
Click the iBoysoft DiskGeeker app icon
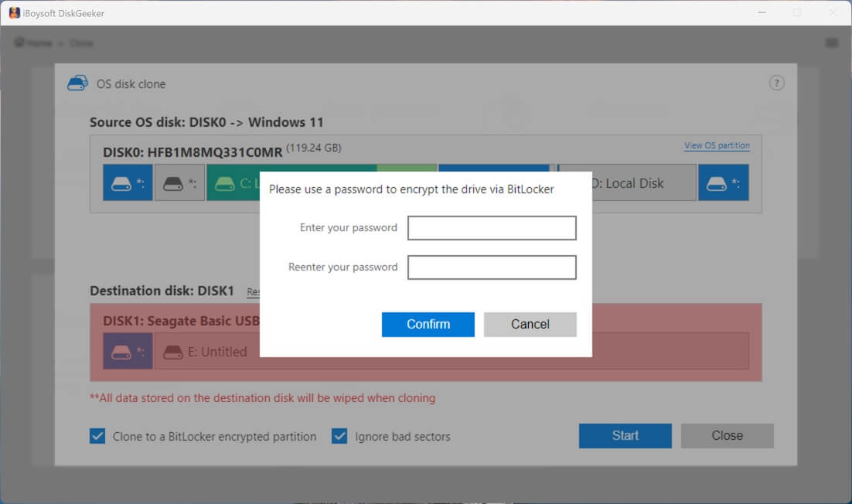tap(14, 13)
